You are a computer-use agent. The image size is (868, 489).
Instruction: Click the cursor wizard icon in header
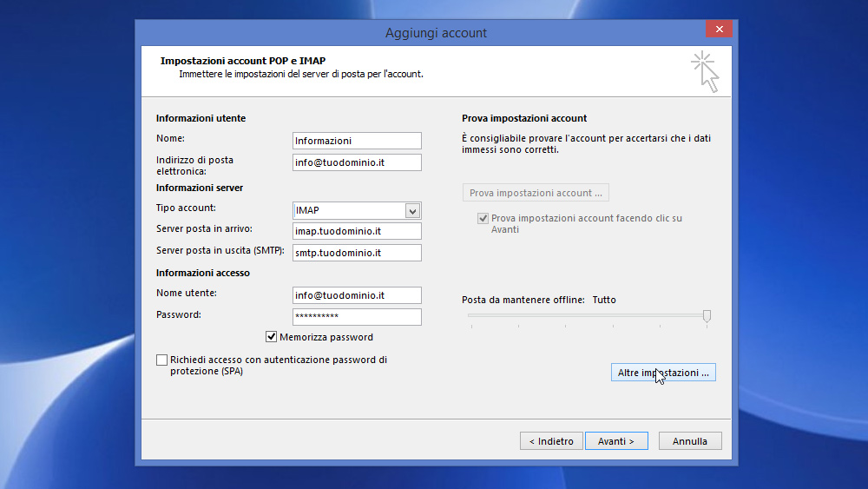tap(705, 71)
